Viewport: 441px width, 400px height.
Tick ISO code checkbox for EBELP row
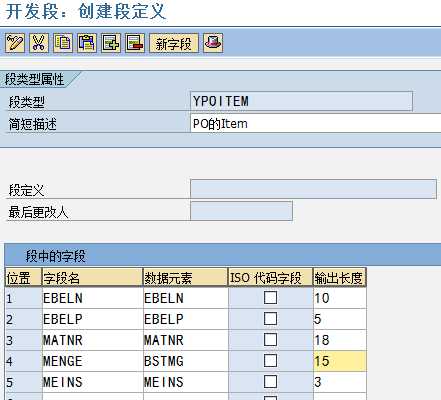(270, 319)
